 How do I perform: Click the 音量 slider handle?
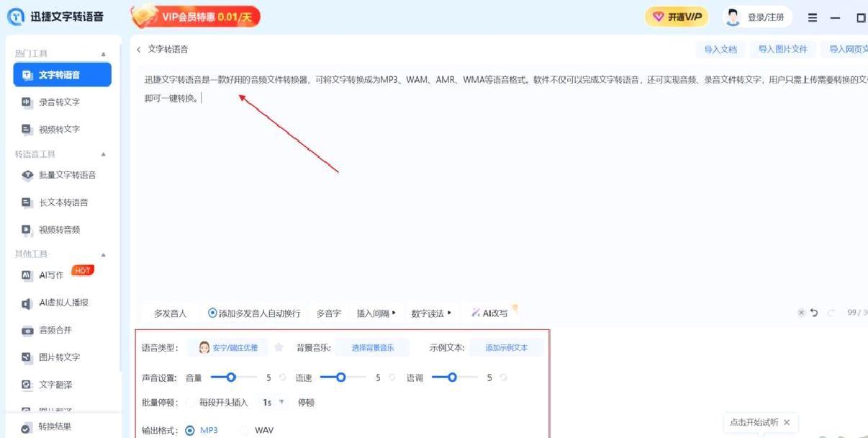coord(231,377)
